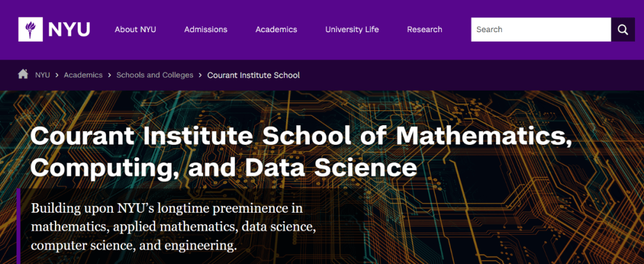The height and width of the screenshot is (264, 644).
Task: Click the chevron between NYU and Academics breadcrumbs
Action: click(x=57, y=75)
